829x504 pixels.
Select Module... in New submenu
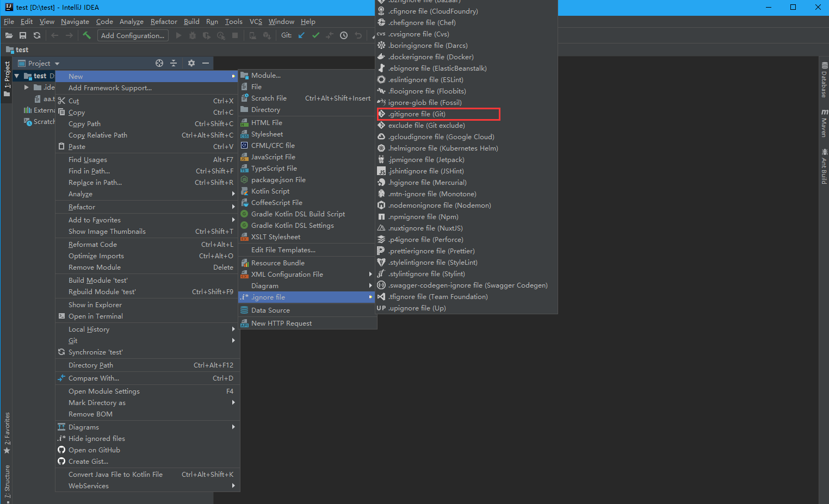click(307, 76)
